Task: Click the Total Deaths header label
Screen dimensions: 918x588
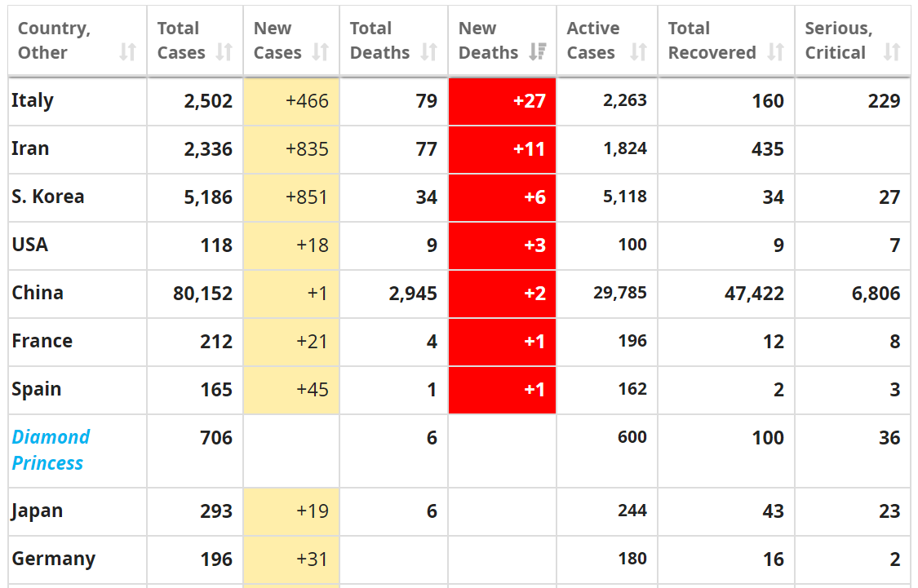Action: pyautogui.click(x=379, y=41)
